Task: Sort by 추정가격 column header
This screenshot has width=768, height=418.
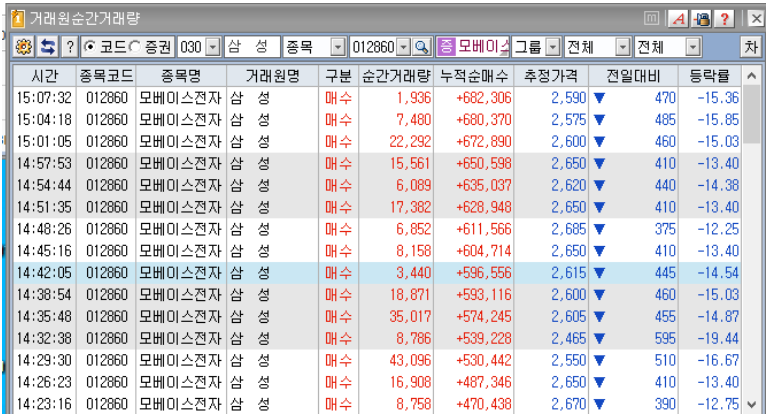Action: [551, 75]
